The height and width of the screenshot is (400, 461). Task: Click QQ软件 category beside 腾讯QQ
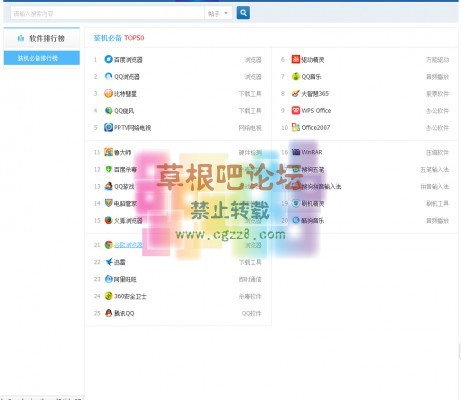point(252,313)
